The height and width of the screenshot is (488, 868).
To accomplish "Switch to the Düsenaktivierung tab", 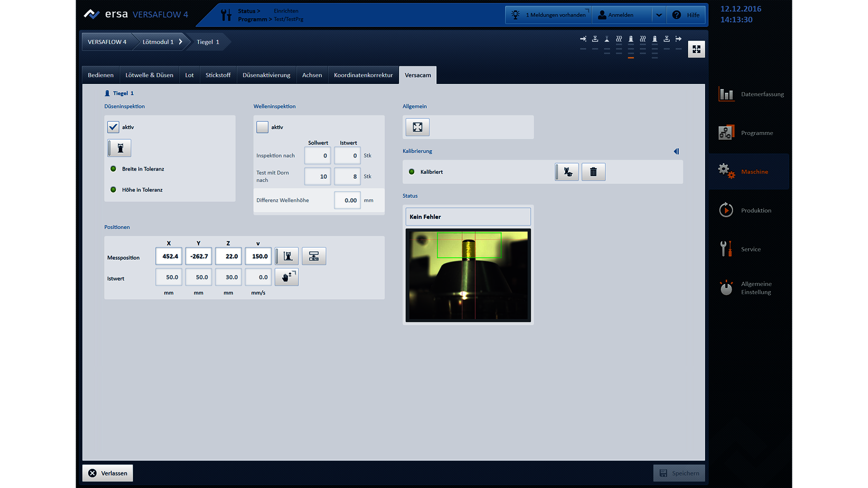I will tap(266, 75).
